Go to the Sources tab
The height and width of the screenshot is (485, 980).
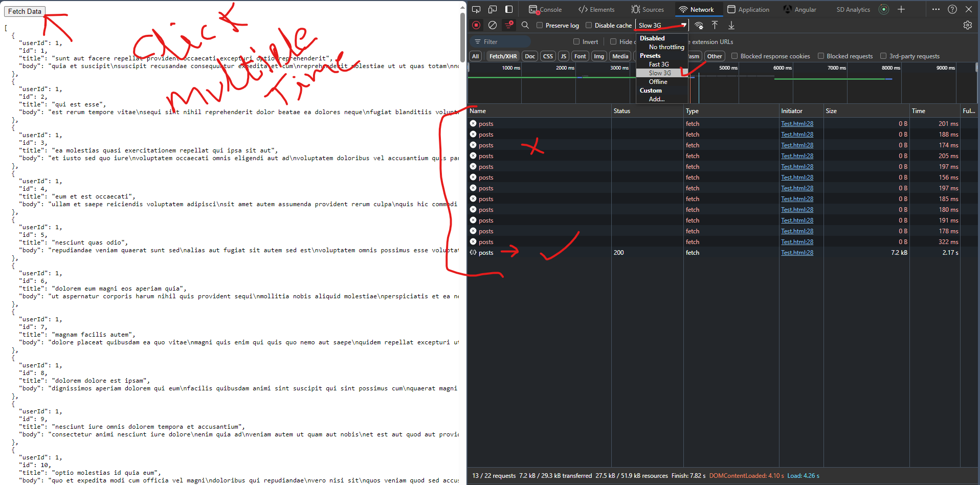[x=648, y=9]
